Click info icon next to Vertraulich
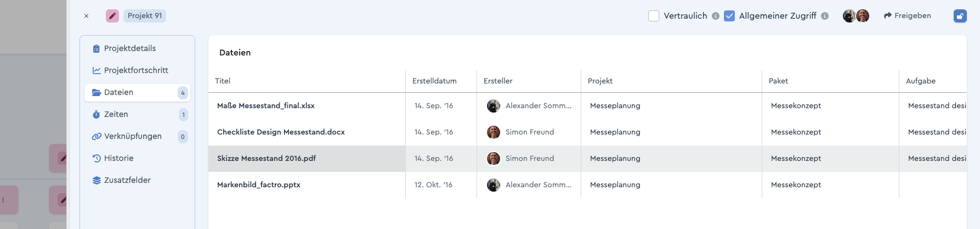 coord(716,16)
